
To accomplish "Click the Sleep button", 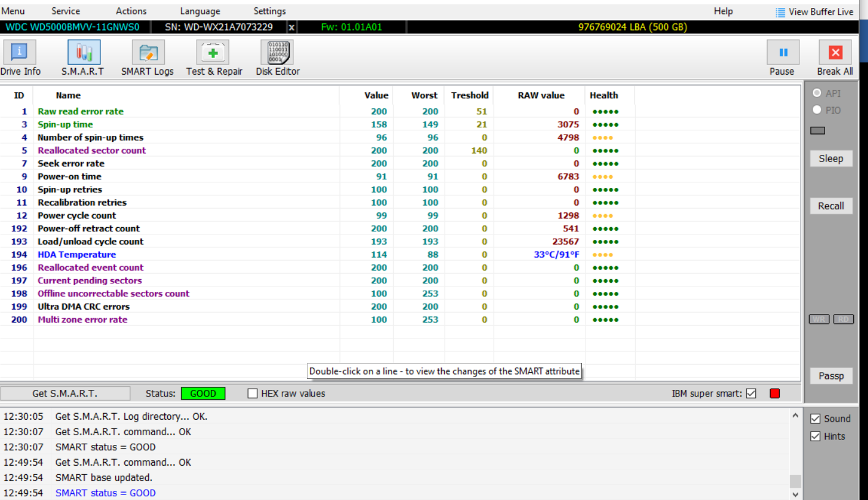I will (x=831, y=159).
